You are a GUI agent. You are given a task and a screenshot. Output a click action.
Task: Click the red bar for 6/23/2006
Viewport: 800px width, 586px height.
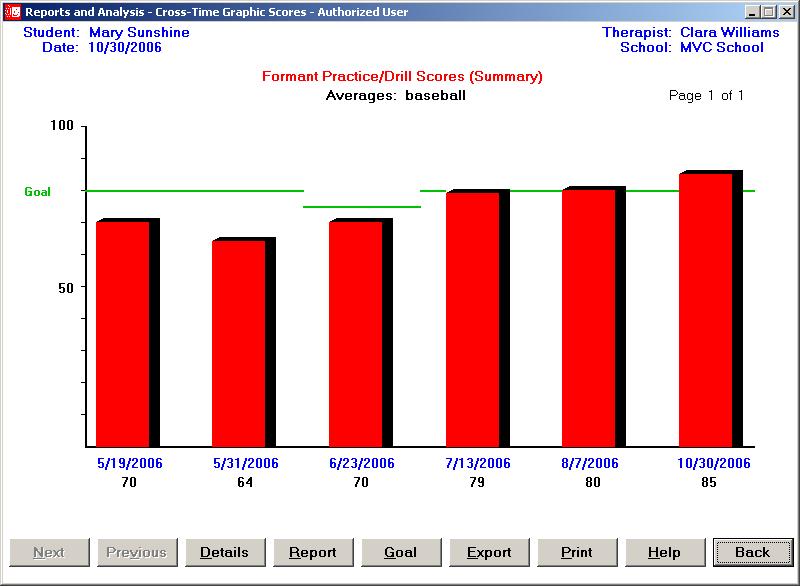(356, 334)
